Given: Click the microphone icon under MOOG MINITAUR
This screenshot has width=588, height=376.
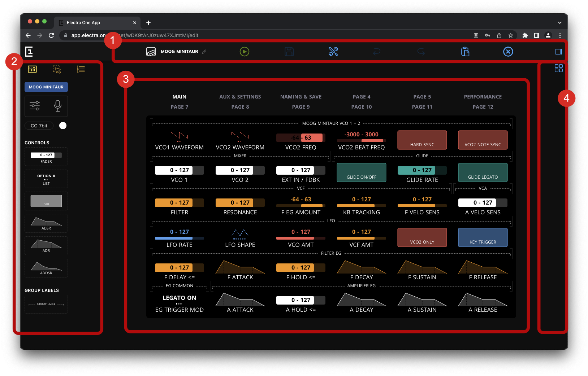Looking at the screenshot, I should pos(58,106).
